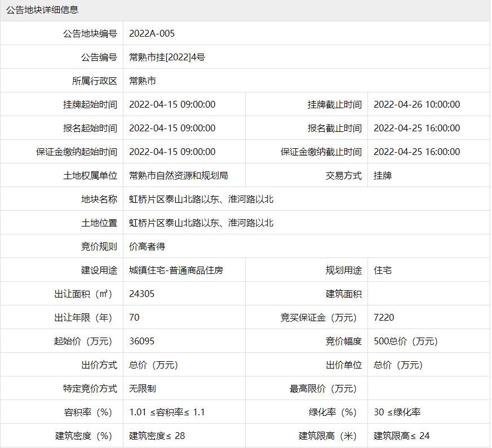Viewport: 492px width, 448px height.
Task: Select deposit value 7220
Action: point(384,317)
